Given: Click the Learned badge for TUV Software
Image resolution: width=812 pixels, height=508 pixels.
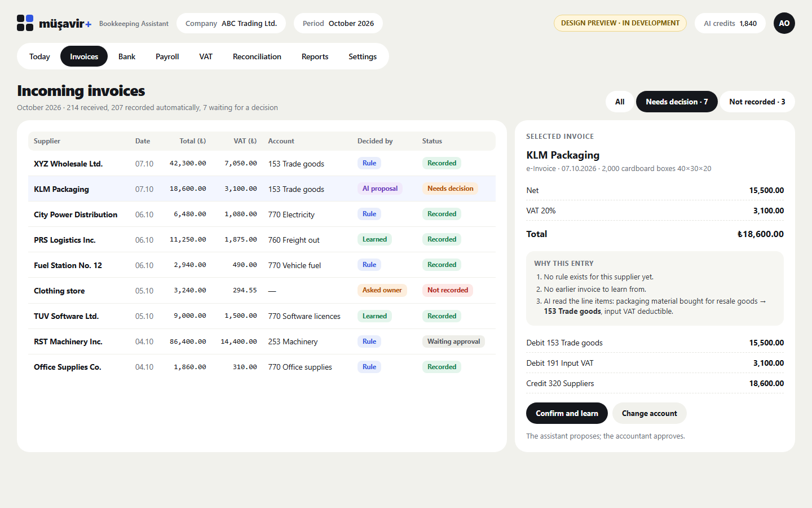Looking at the screenshot, I should pyautogui.click(x=374, y=316).
